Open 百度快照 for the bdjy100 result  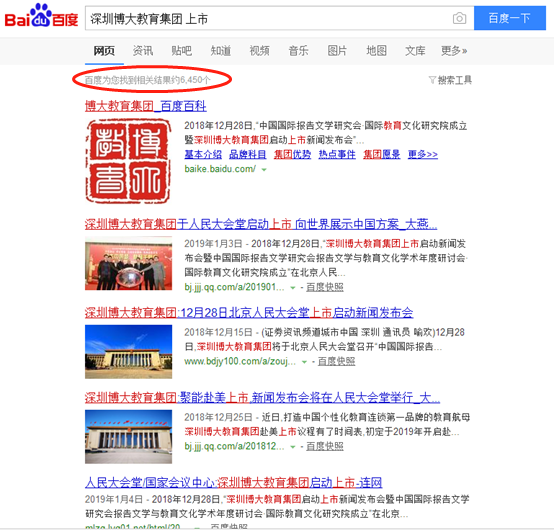336,361
